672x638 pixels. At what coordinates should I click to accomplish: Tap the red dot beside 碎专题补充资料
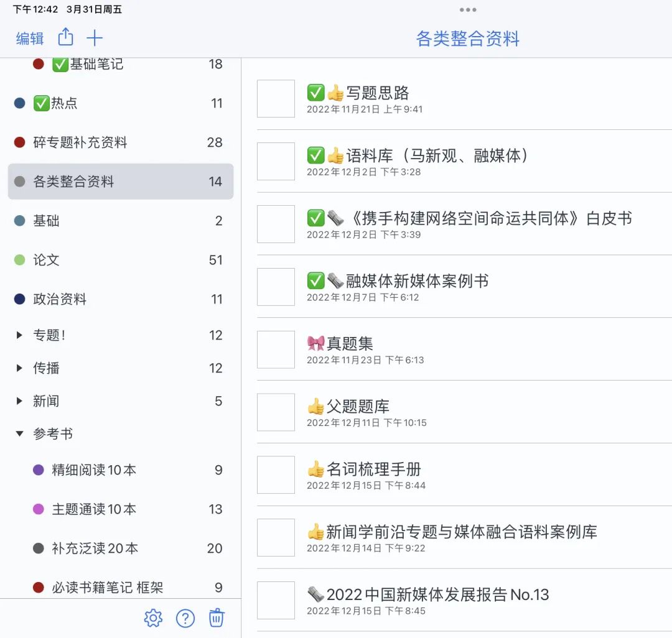point(17,142)
